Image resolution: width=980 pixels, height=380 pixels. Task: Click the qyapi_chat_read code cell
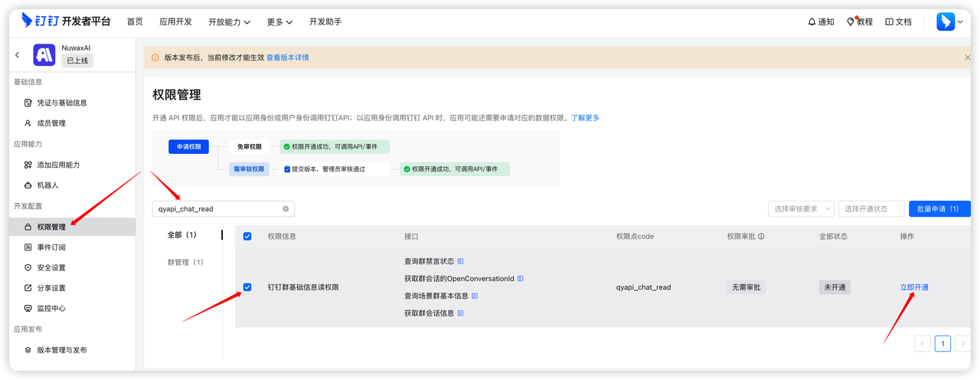[x=643, y=287]
